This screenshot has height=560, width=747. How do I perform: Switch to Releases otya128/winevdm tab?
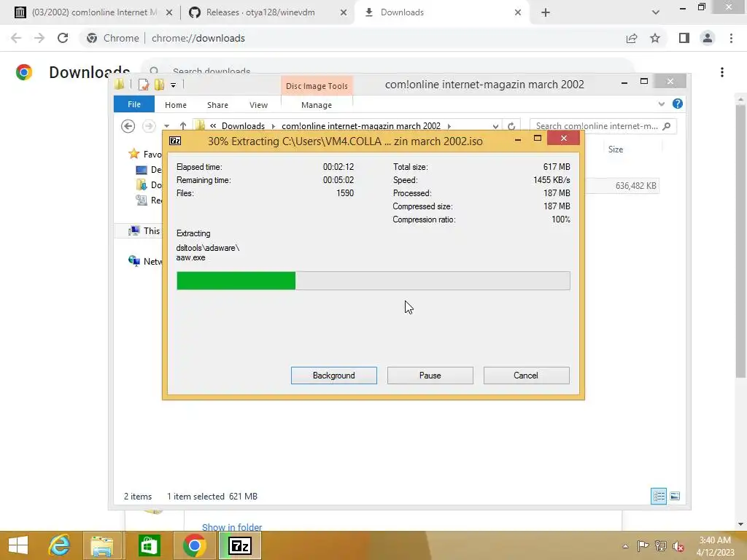pos(260,12)
